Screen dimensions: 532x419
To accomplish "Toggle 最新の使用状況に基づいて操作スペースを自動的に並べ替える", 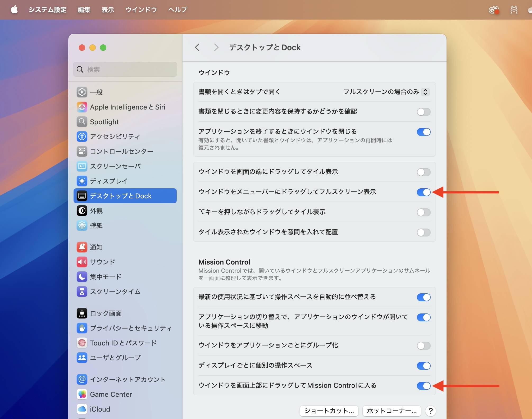I will pyautogui.click(x=424, y=297).
